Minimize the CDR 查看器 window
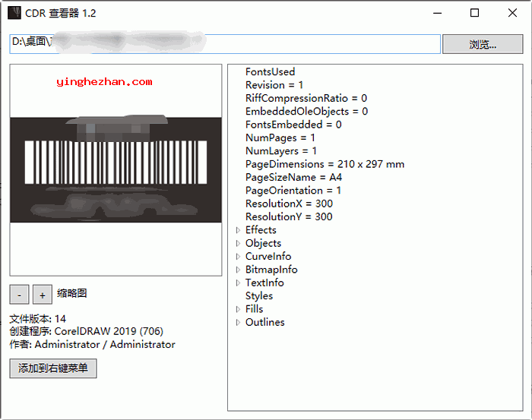 [x=438, y=13]
